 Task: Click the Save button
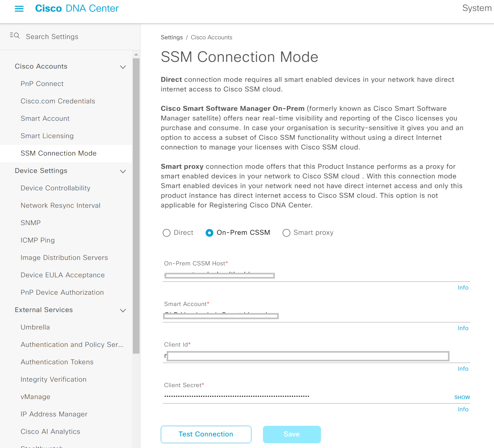coord(292,434)
